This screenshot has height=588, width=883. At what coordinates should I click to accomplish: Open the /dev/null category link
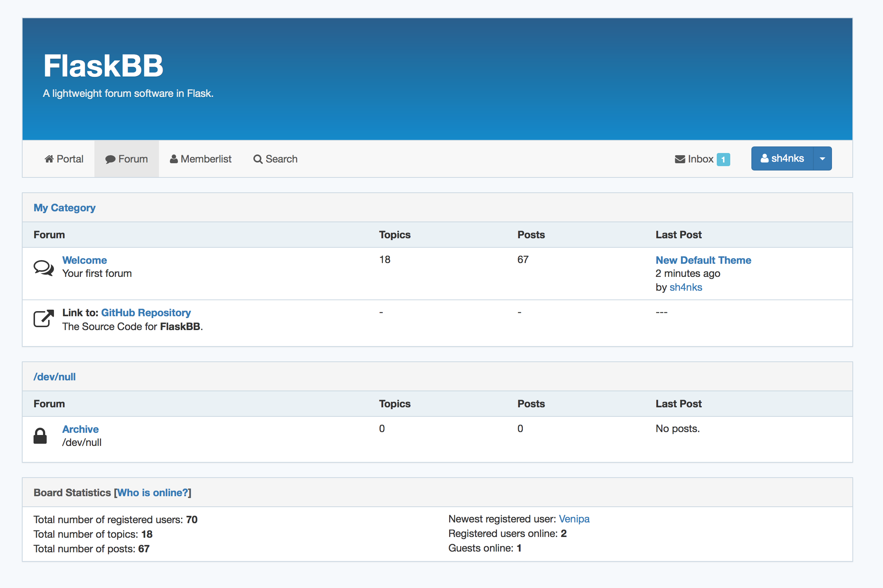55,376
